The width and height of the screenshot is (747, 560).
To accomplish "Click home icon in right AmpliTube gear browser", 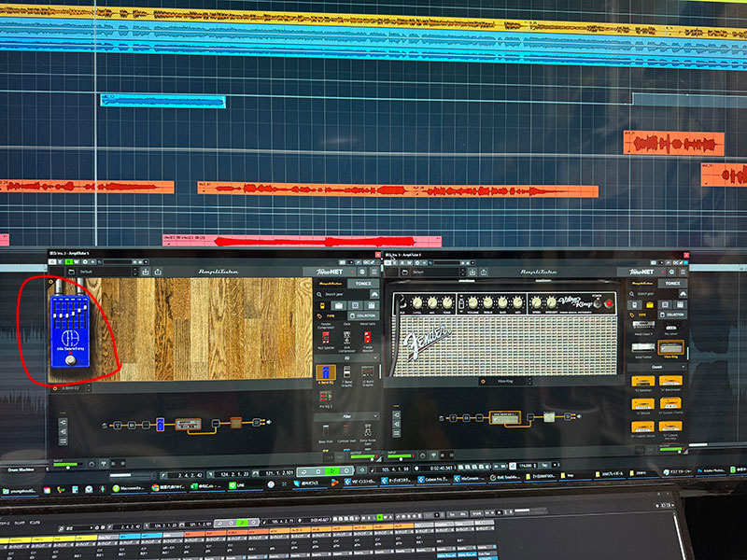I will pyautogui.click(x=683, y=294).
